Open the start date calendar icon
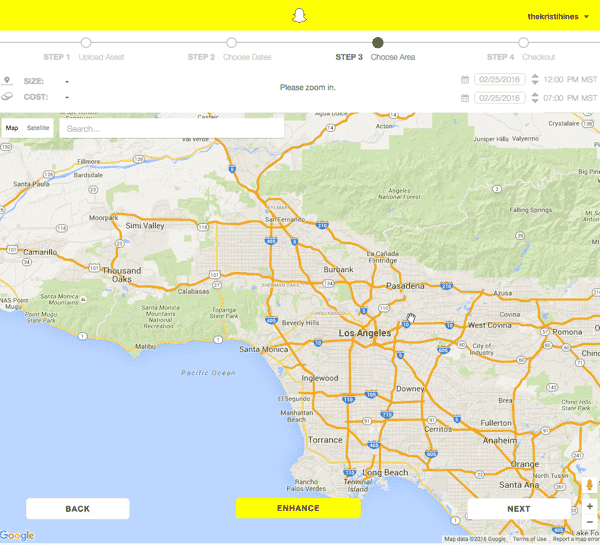Viewport: 600px width, 545px height. tap(465, 79)
